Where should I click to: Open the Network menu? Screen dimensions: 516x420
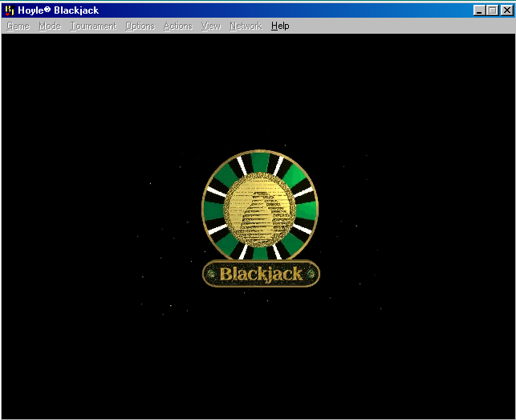pyautogui.click(x=246, y=26)
